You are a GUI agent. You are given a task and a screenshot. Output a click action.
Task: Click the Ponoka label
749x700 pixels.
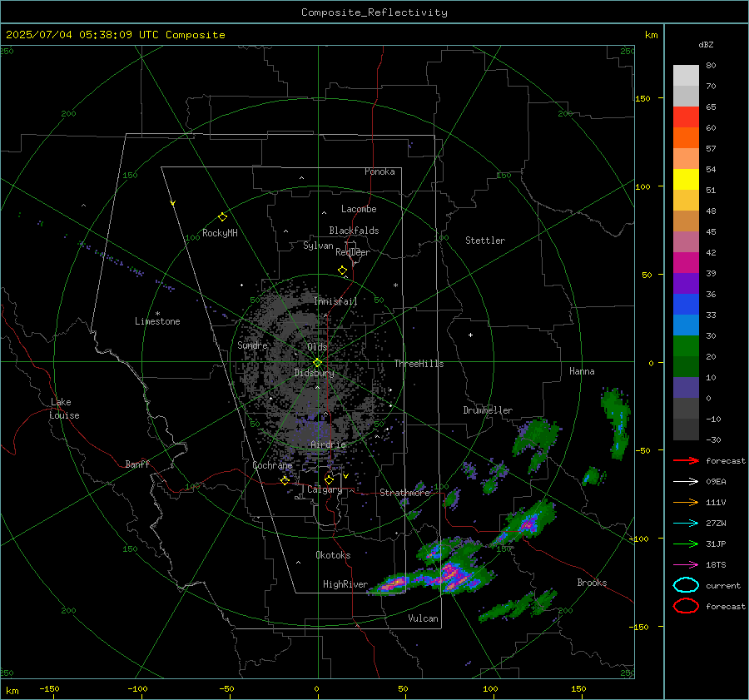379,172
